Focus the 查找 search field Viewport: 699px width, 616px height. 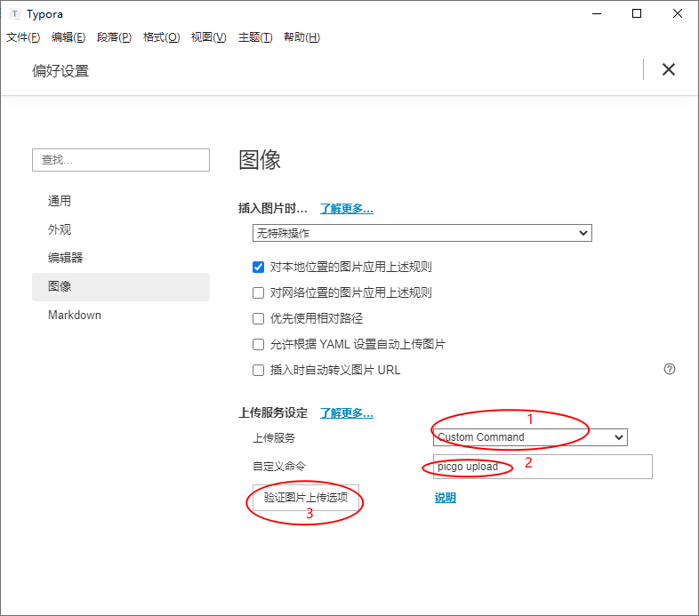click(x=121, y=160)
